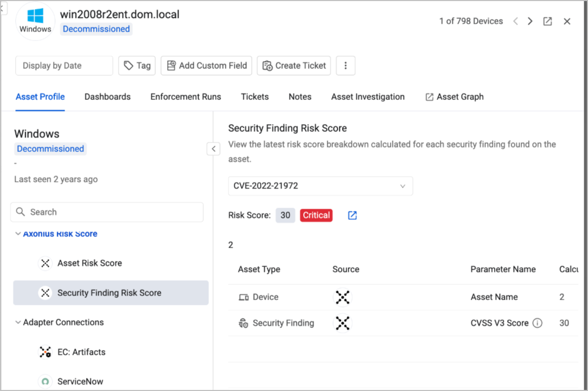Click Create Ticket button
The image size is (588, 391).
pyautogui.click(x=294, y=66)
